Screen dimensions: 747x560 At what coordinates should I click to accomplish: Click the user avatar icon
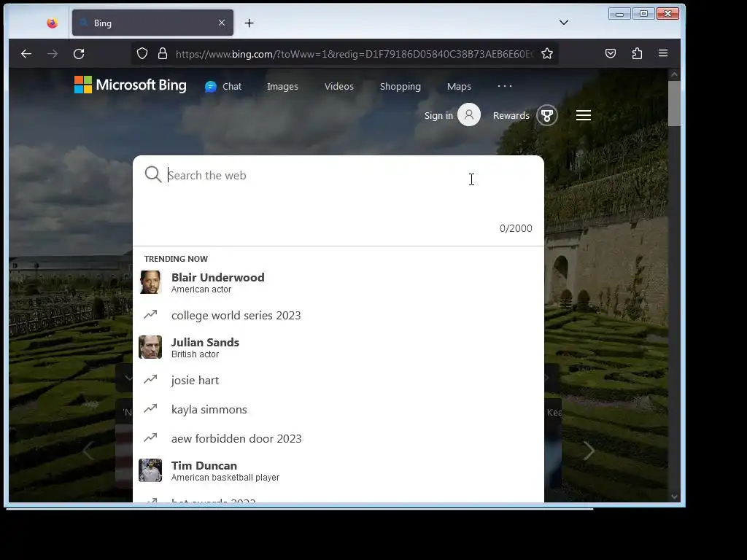click(x=469, y=114)
